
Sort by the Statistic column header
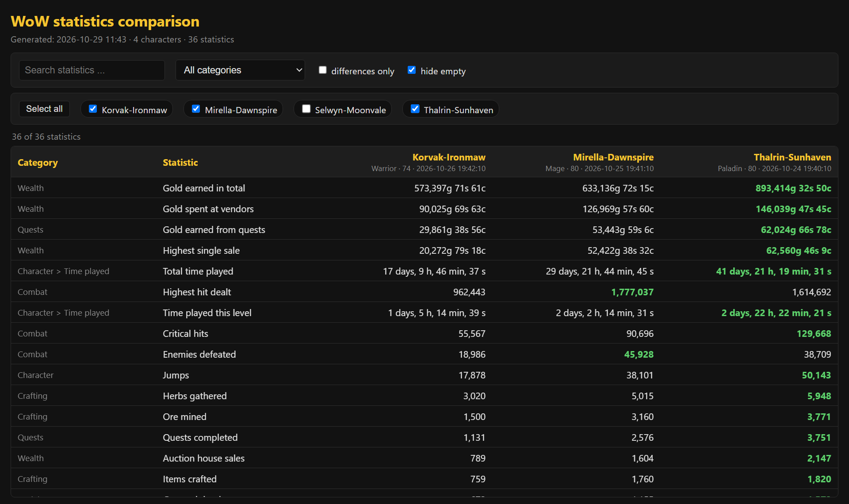pos(180,162)
